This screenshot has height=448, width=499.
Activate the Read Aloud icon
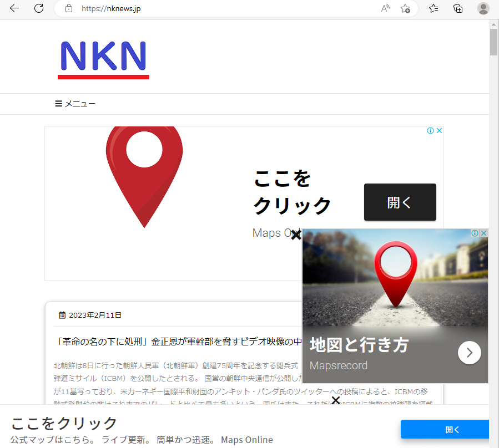(385, 8)
